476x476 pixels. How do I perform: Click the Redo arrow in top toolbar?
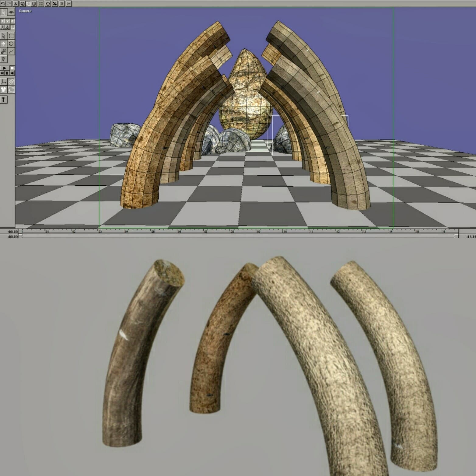9,4
